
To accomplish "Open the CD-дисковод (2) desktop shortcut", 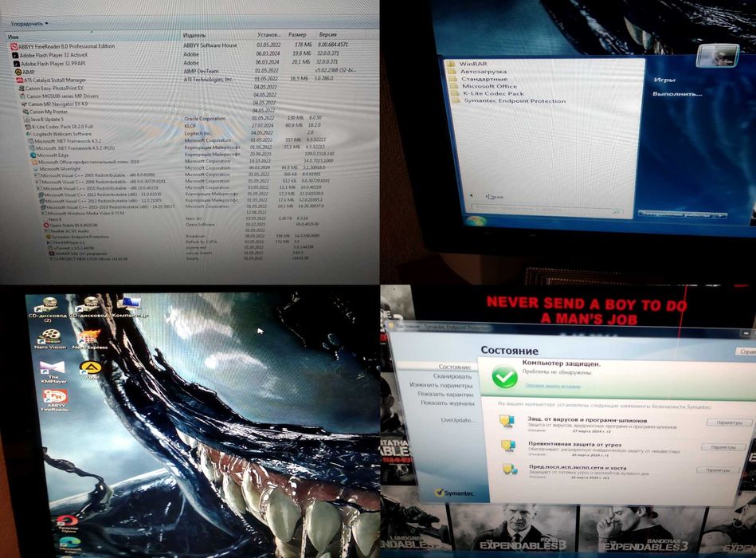I will pos(47,309).
